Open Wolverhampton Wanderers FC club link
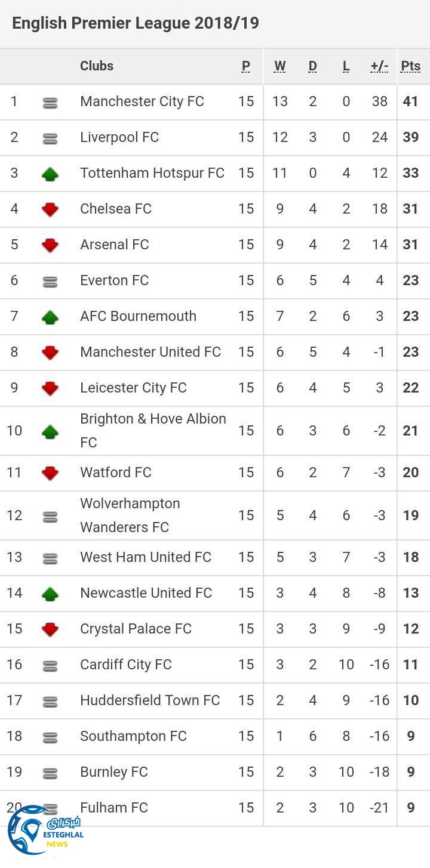 pos(130,515)
